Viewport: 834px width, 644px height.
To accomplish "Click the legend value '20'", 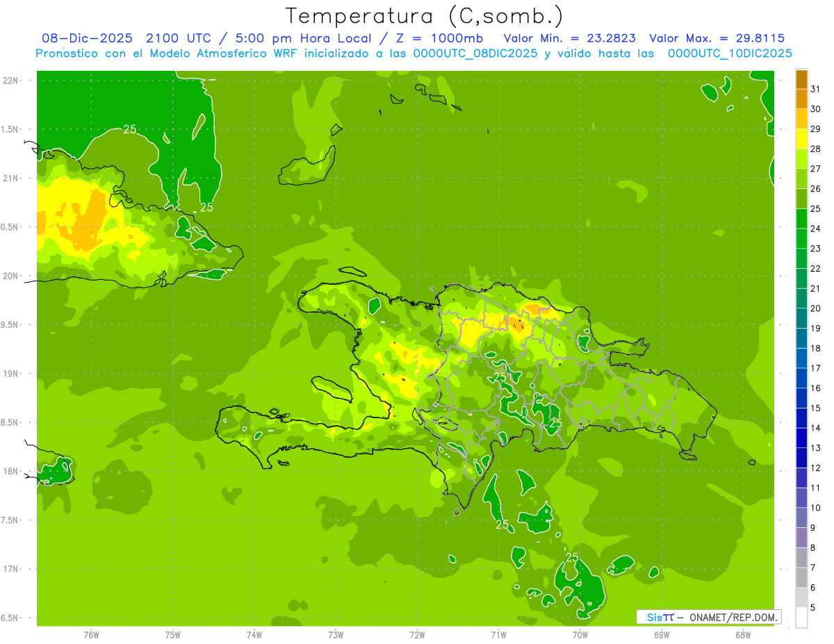I will (816, 308).
